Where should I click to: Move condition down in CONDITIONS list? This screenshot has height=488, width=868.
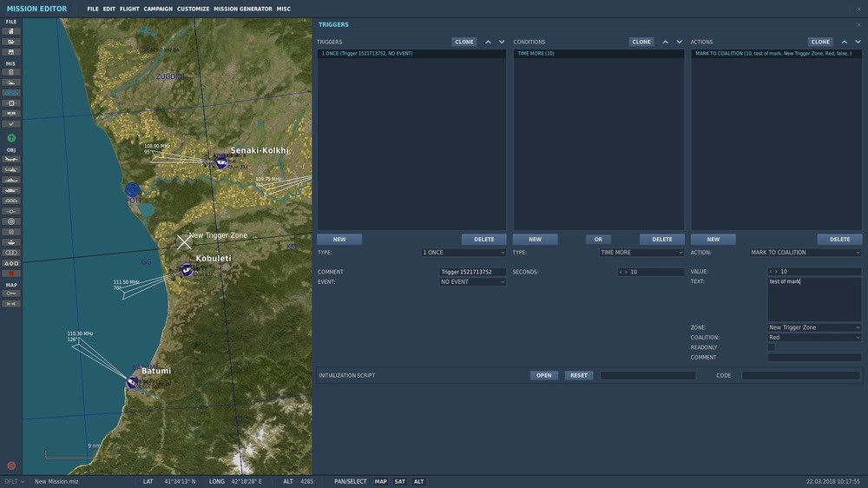tap(680, 42)
